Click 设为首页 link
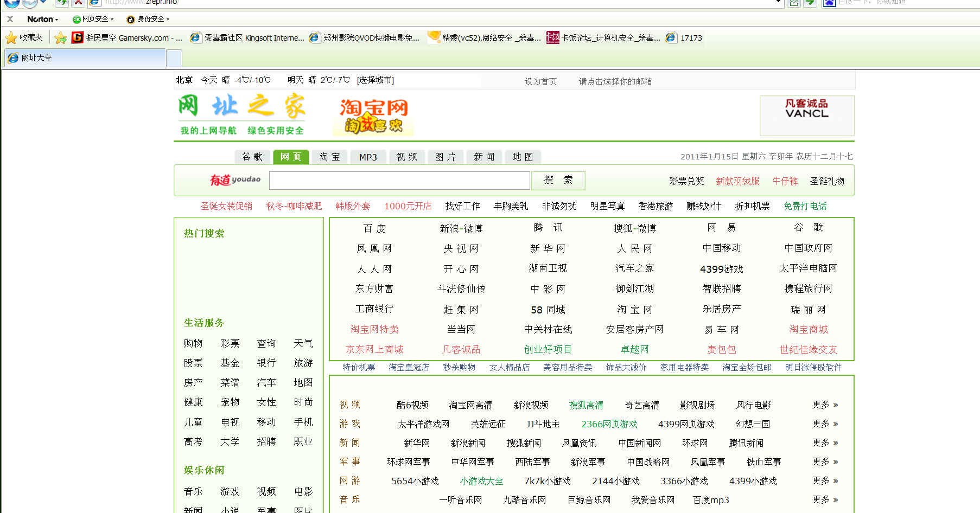The image size is (980, 513). tap(540, 81)
